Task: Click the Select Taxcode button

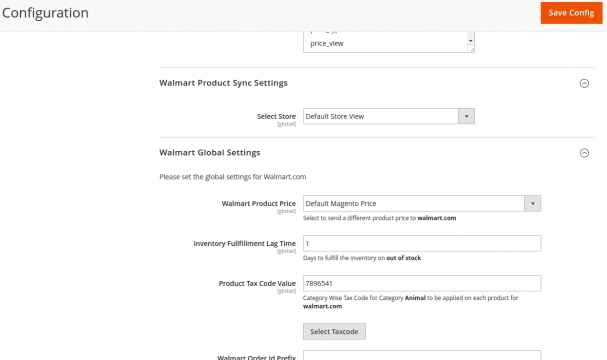Action: point(334,331)
